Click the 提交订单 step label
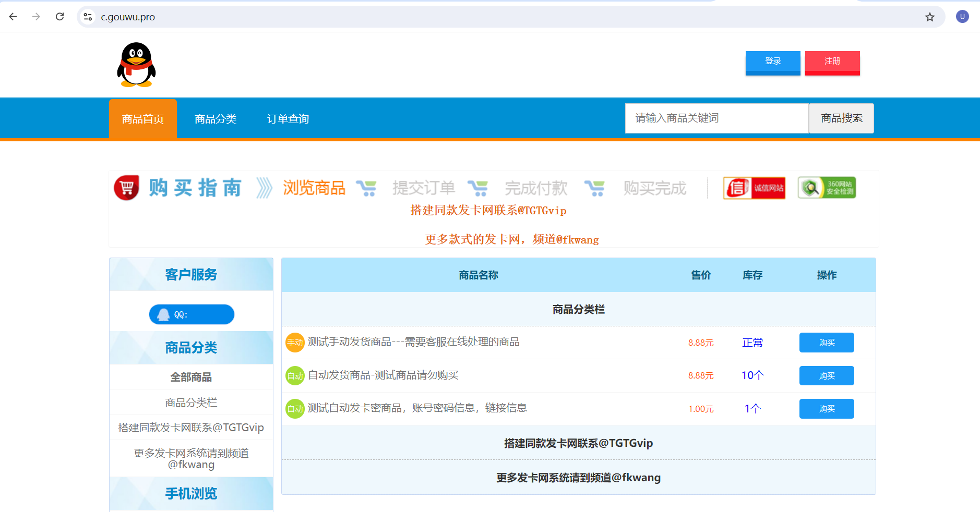Screen dimensions: 980x512 point(424,188)
